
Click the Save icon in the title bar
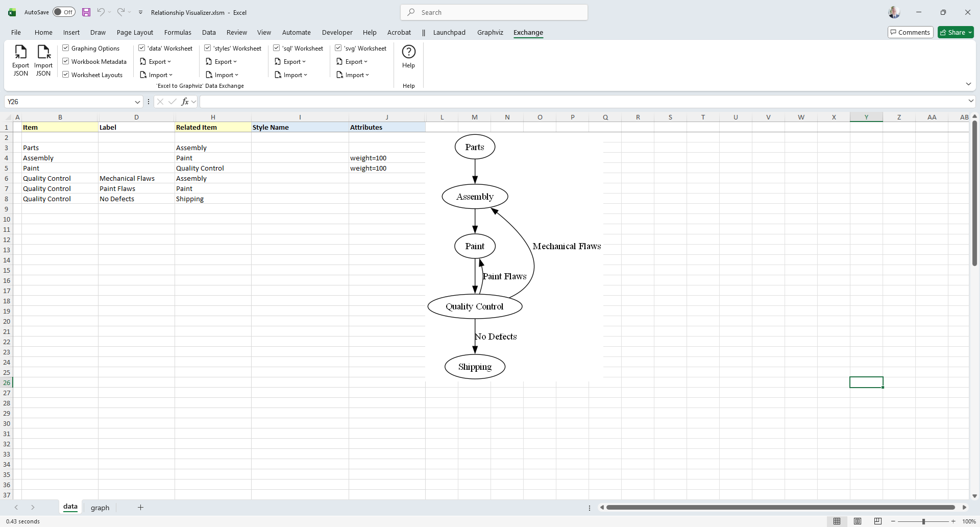click(86, 12)
